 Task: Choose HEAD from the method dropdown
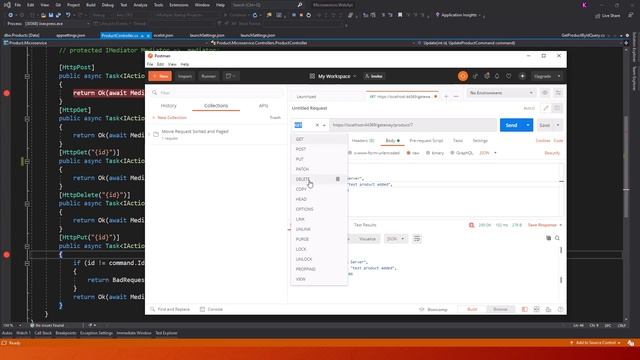coord(319,199)
